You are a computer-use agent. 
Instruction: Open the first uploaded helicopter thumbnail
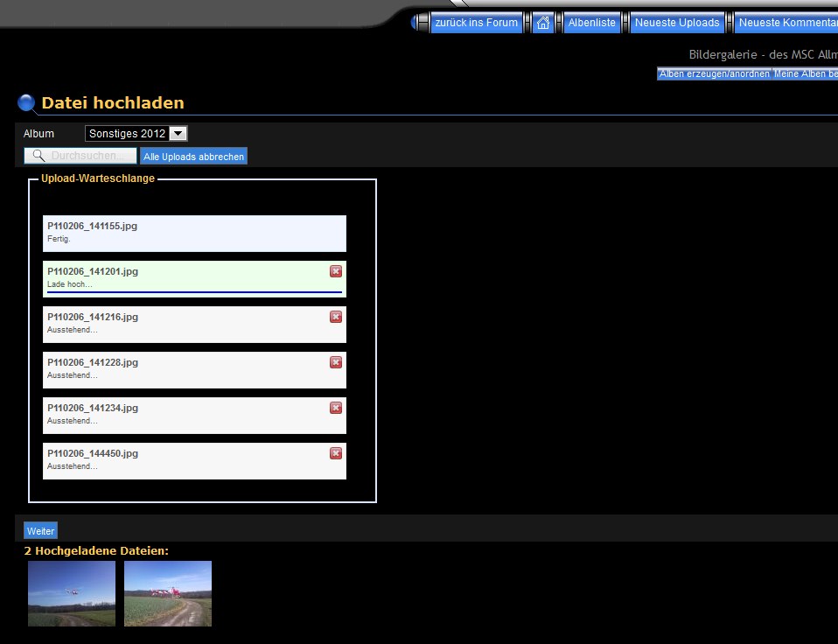pyautogui.click(x=72, y=593)
